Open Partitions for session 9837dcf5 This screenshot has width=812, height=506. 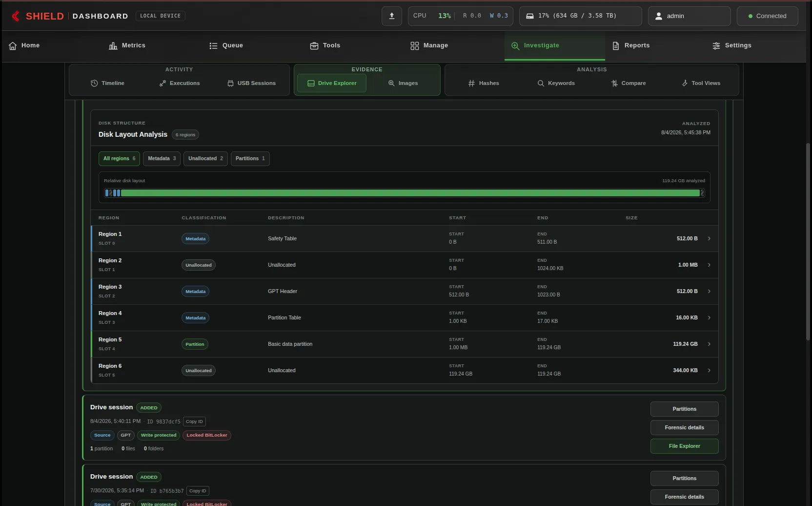(x=684, y=409)
